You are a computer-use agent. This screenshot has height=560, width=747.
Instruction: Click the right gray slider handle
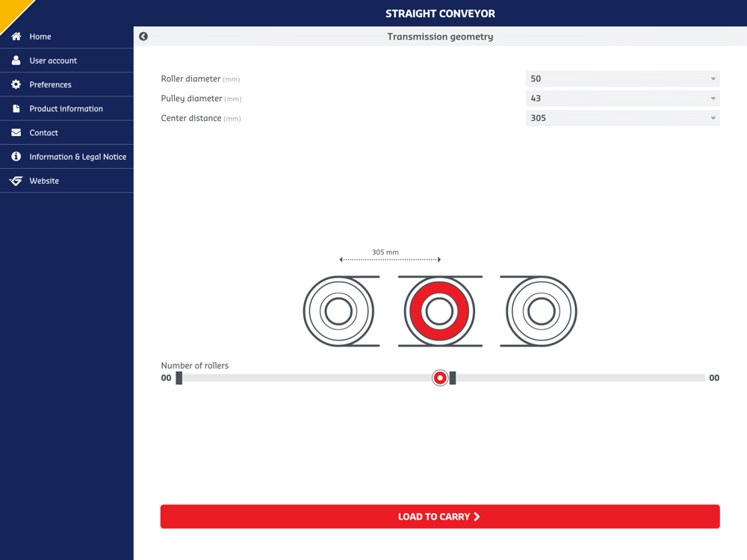[453, 378]
